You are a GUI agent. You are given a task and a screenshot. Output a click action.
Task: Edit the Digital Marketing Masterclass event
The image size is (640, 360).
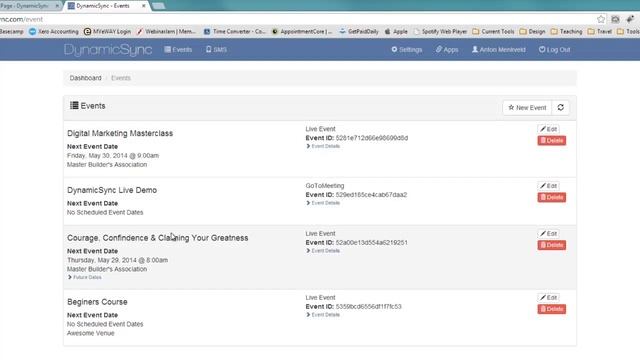(x=548, y=129)
